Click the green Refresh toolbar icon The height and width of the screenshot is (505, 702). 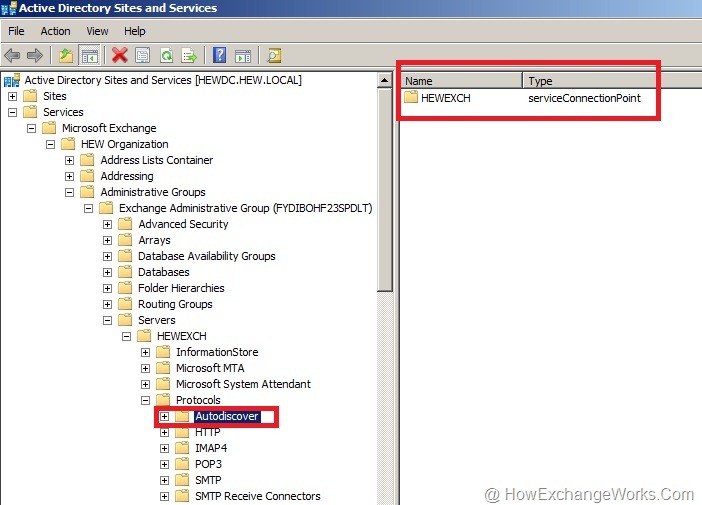coord(166,56)
